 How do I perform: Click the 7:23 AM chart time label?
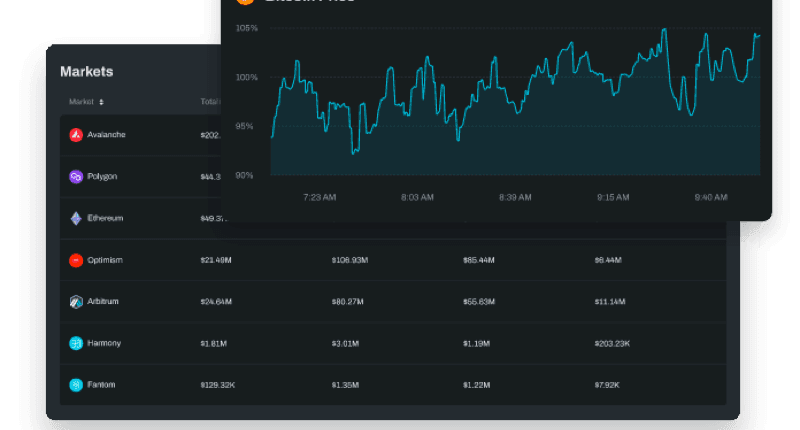(319, 198)
